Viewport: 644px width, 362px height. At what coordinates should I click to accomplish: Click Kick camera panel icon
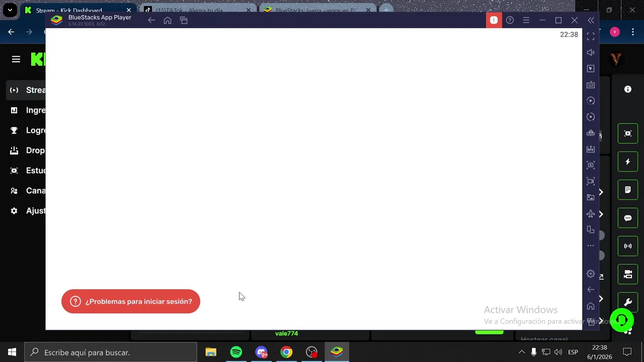(628, 275)
